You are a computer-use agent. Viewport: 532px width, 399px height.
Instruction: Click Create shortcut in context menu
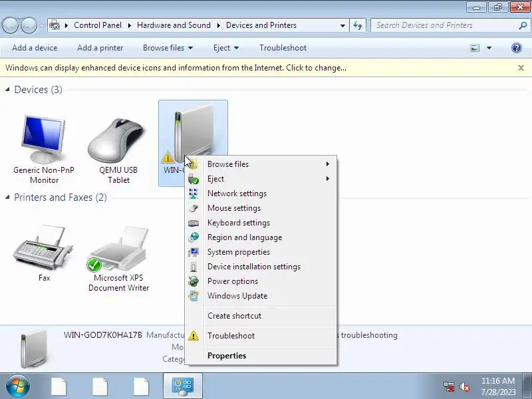(x=261, y=315)
